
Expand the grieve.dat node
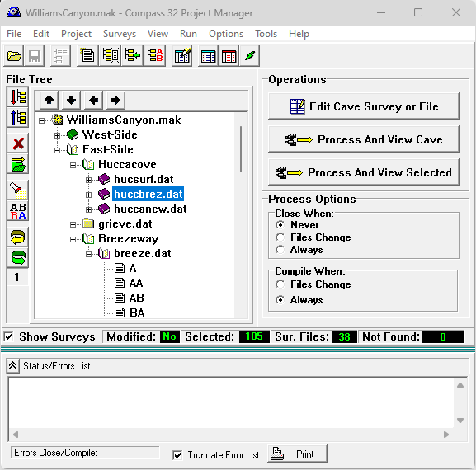click(73, 224)
